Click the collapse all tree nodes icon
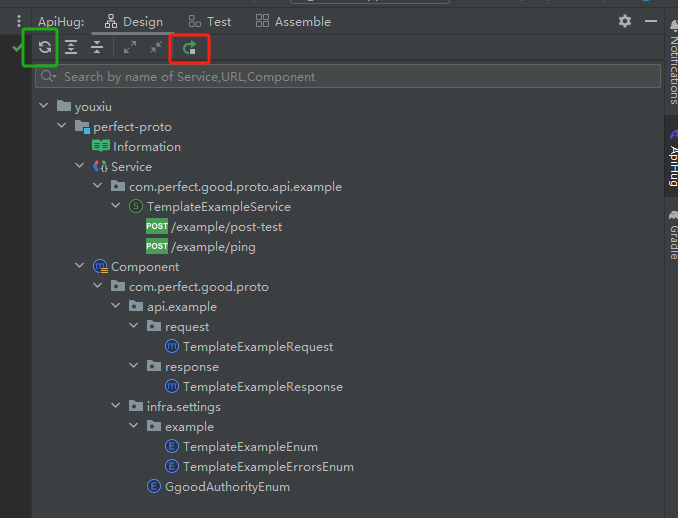This screenshot has width=678, height=518. click(97, 47)
